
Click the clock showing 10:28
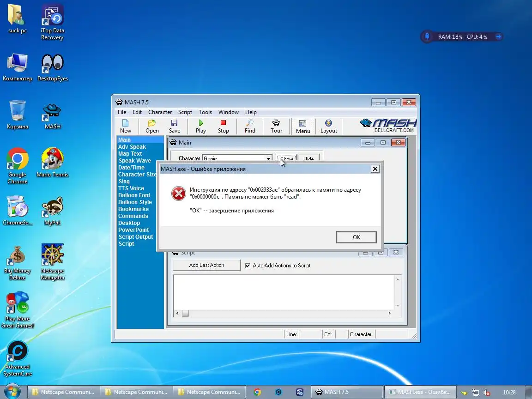pyautogui.click(x=509, y=392)
